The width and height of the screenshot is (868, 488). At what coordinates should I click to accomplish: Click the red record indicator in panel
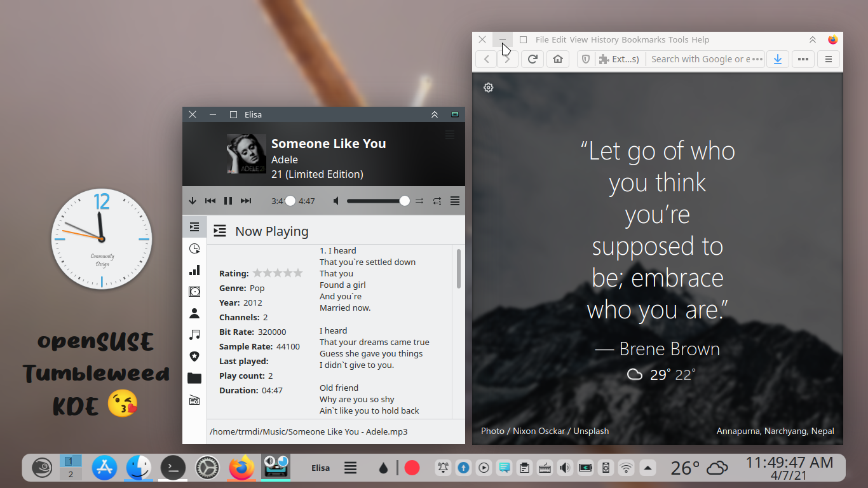pos(412,468)
